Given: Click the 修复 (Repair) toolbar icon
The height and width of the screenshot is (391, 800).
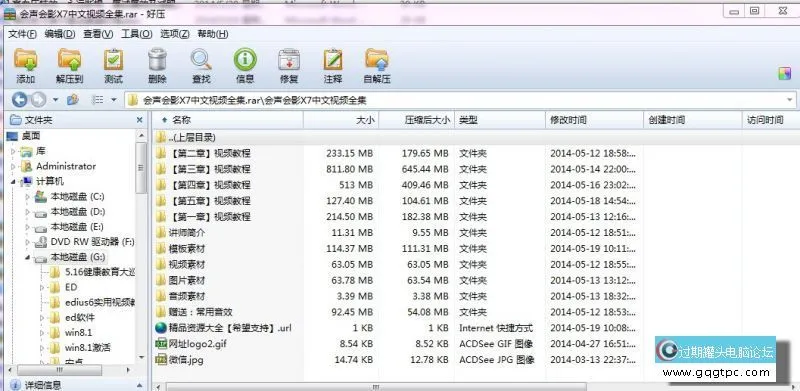Looking at the screenshot, I should pyautogui.click(x=289, y=59).
